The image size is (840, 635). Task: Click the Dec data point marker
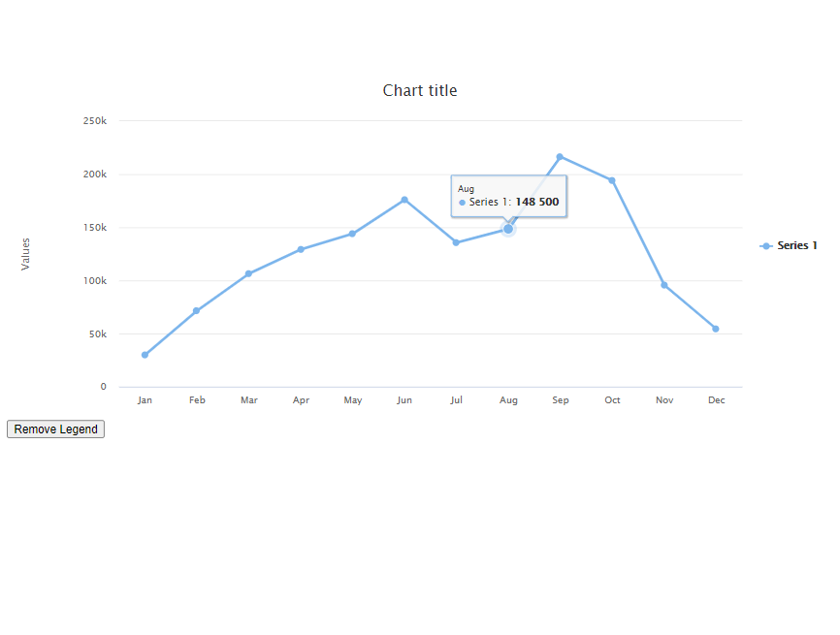click(x=716, y=329)
